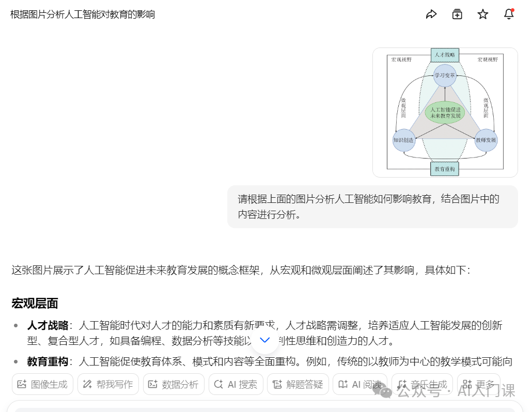
Task: Click the user's question bubble
Action: [372, 207]
